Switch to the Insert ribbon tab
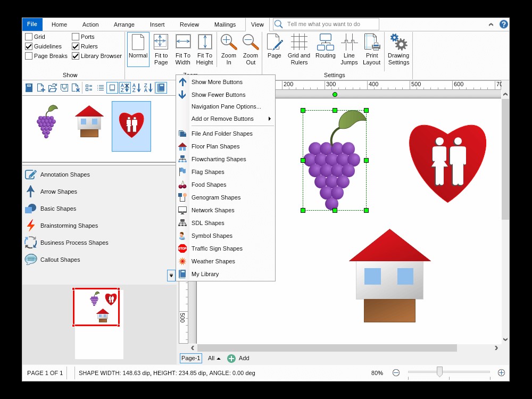Image resolution: width=532 pixels, height=399 pixels. pyautogui.click(x=157, y=24)
